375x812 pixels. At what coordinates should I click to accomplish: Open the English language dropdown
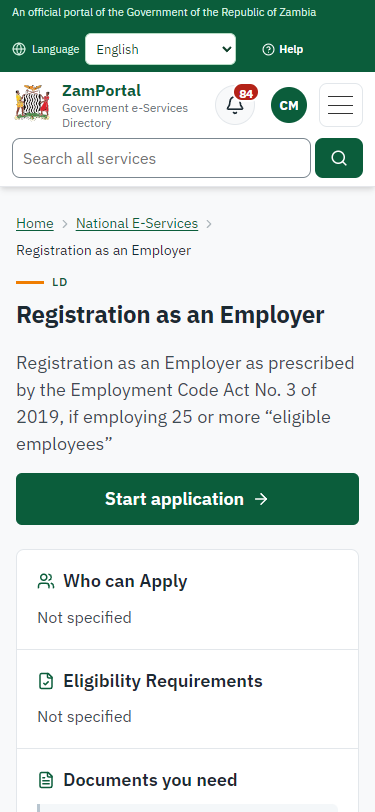point(161,49)
